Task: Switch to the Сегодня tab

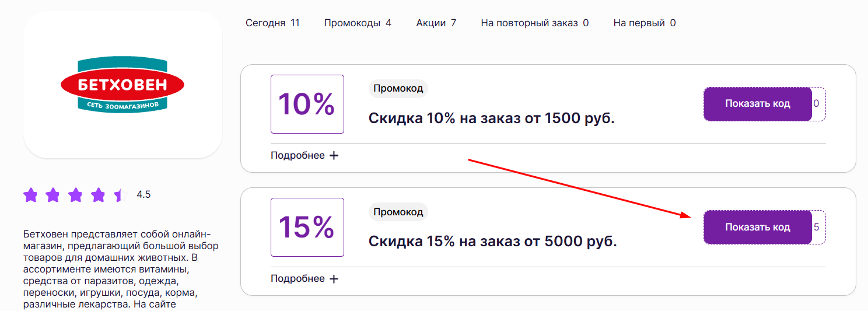Action: pos(272,23)
